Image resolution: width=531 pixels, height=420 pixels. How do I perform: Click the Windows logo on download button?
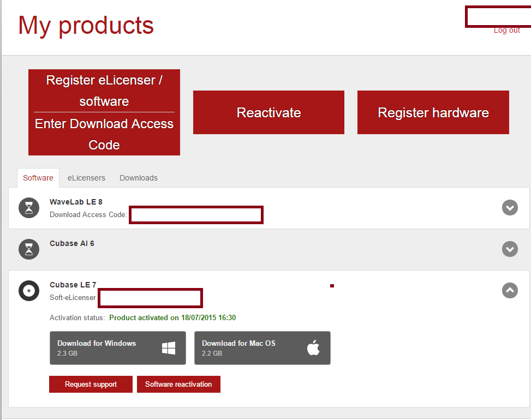point(169,348)
